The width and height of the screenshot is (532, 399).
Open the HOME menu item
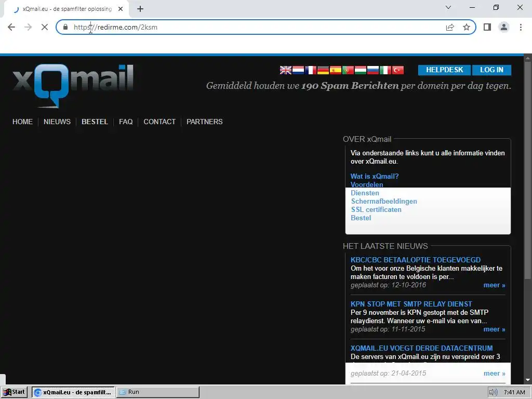[22, 122]
